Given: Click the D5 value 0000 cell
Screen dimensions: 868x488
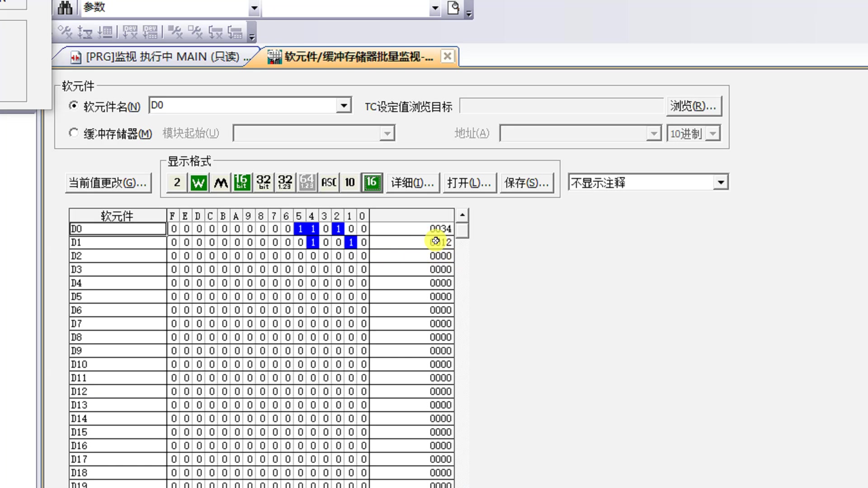Looking at the screenshot, I should pos(412,297).
